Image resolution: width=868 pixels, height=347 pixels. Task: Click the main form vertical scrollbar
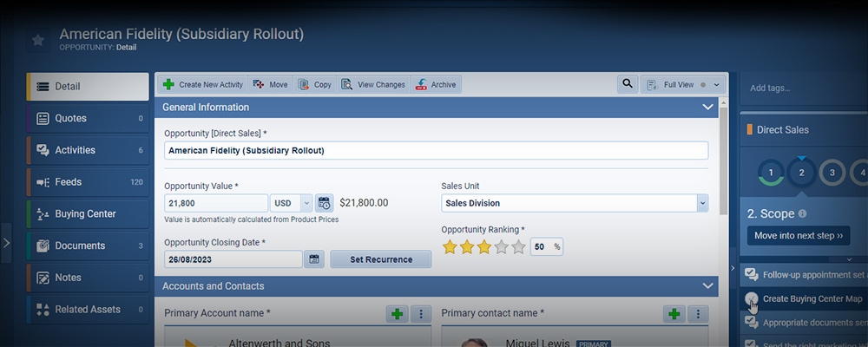[x=723, y=160]
